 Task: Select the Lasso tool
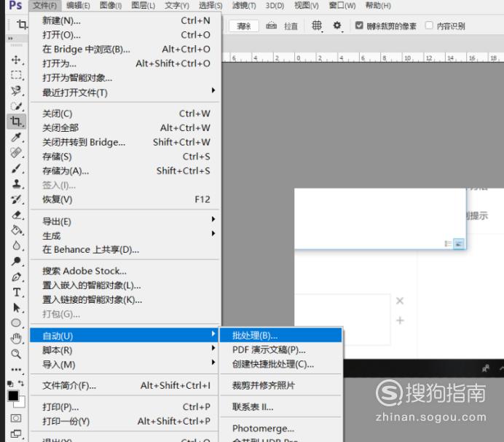click(16, 90)
